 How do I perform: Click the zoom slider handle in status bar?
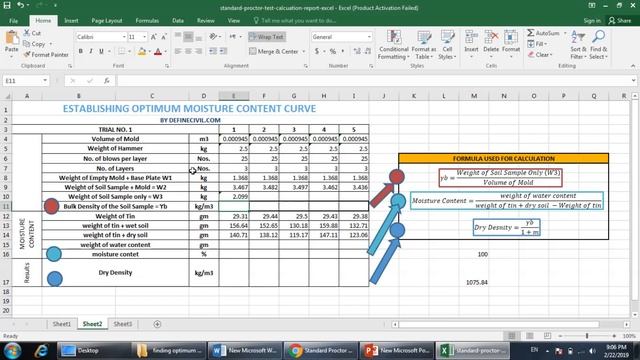pos(587,336)
